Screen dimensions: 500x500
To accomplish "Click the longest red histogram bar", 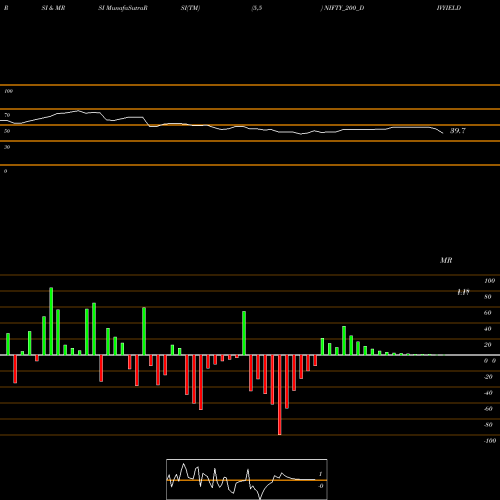I will pos(280,395).
